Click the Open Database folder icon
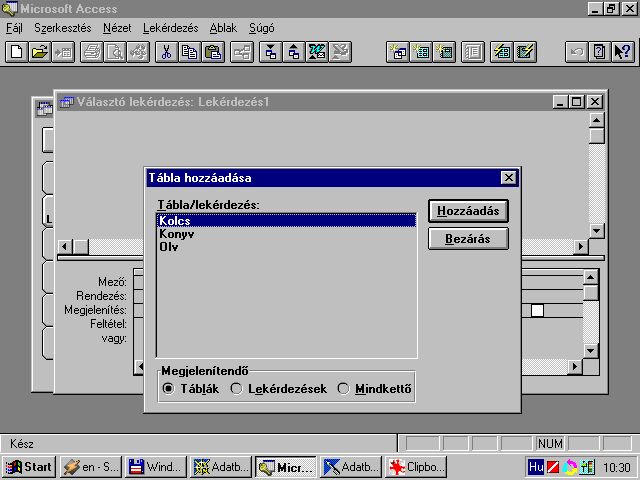Viewport: 640px width, 480px height. 40,52
